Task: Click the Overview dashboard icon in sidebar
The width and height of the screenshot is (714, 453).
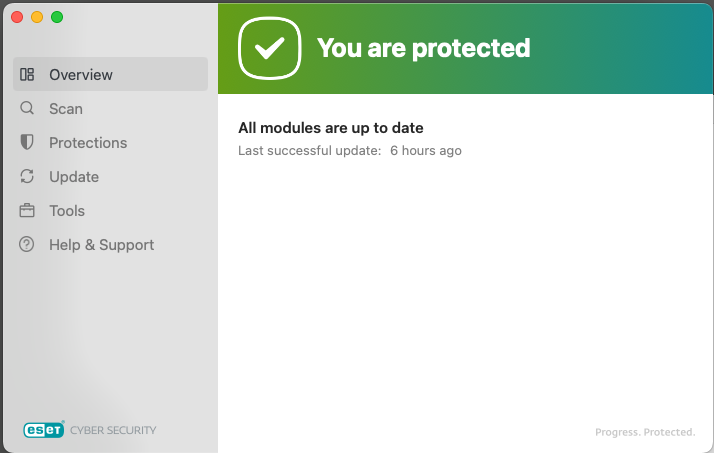Action: [27, 74]
